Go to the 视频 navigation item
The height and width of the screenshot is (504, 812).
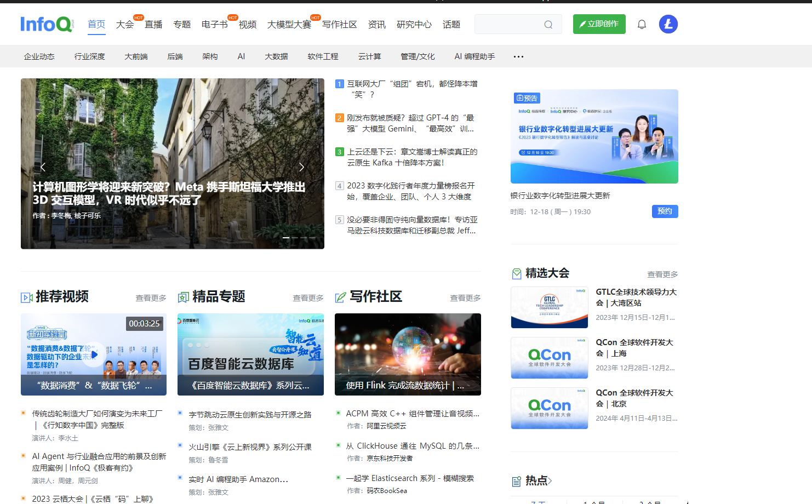click(x=248, y=25)
